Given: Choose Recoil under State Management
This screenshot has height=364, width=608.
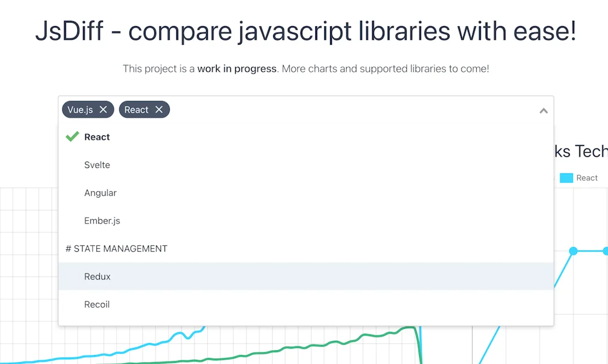Looking at the screenshot, I should coord(306,304).
